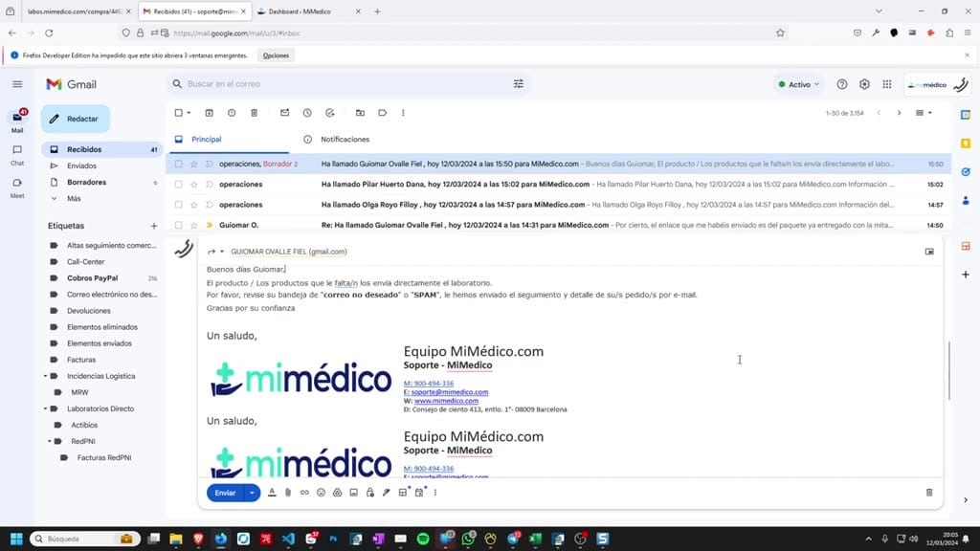The width and height of the screenshot is (980, 551).
Task: Click the insert from Drive icon
Action: (338, 493)
